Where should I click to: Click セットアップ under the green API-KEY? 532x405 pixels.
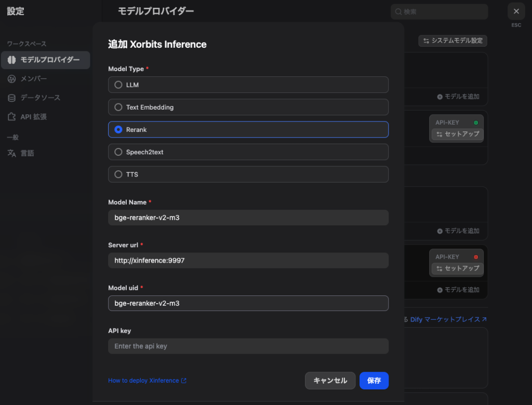[457, 134]
